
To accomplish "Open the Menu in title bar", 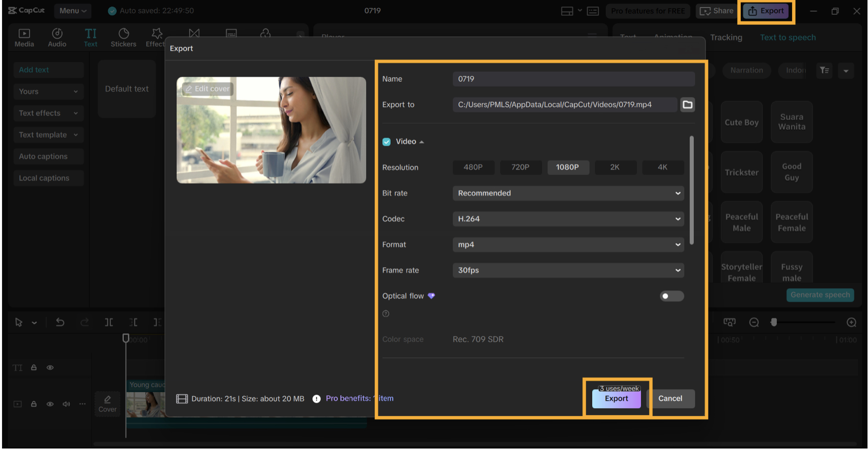I will [72, 10].
